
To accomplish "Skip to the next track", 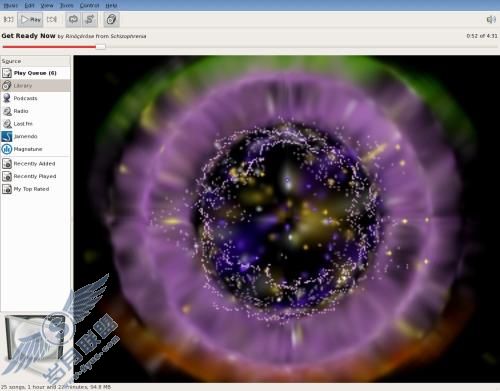I will [52, 19].
